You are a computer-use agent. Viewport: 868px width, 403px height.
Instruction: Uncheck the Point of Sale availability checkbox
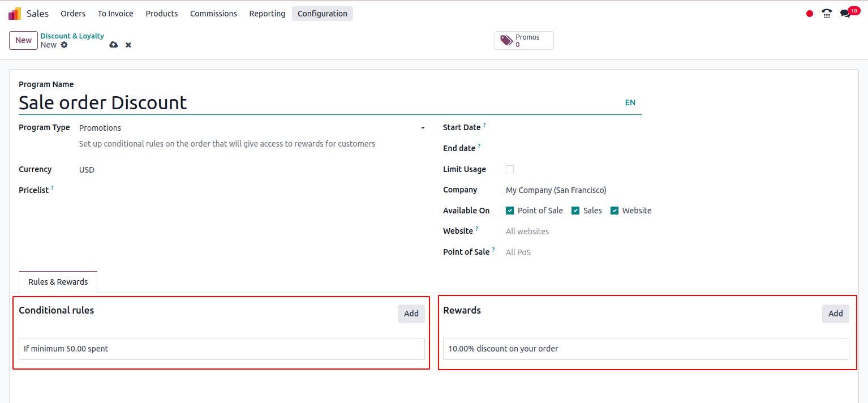(x=510, y=211)
